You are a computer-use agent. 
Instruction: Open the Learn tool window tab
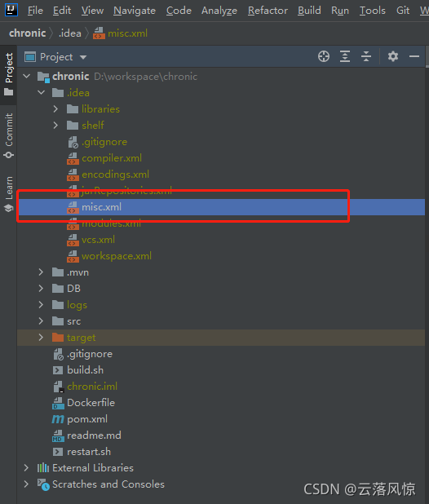(x=9, y=194)
